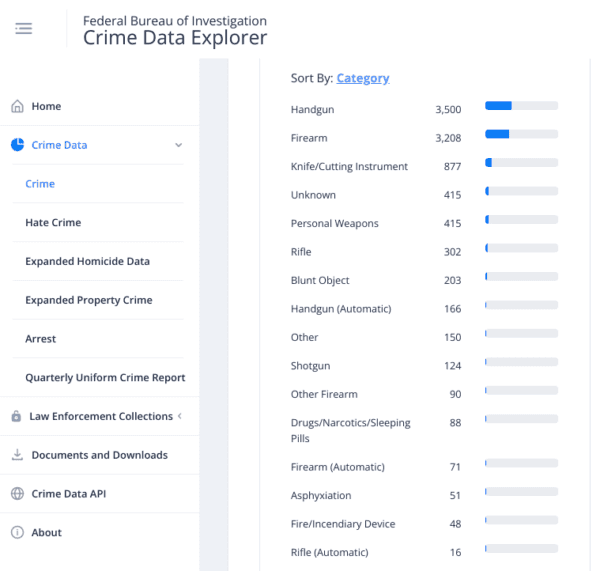Go to Expanded Property Crime
Screen dimensions: 600x571
[88, 300]
